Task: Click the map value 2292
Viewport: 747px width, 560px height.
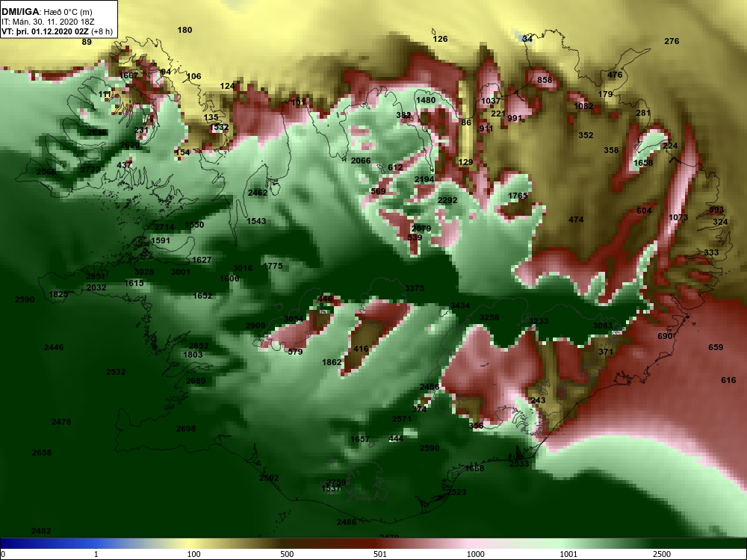Action: click(x=447, y=200)
